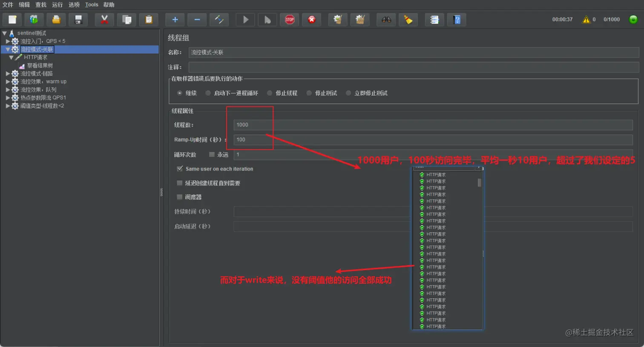Uncheck Same user on each iteration

click(x=180, y=169)
